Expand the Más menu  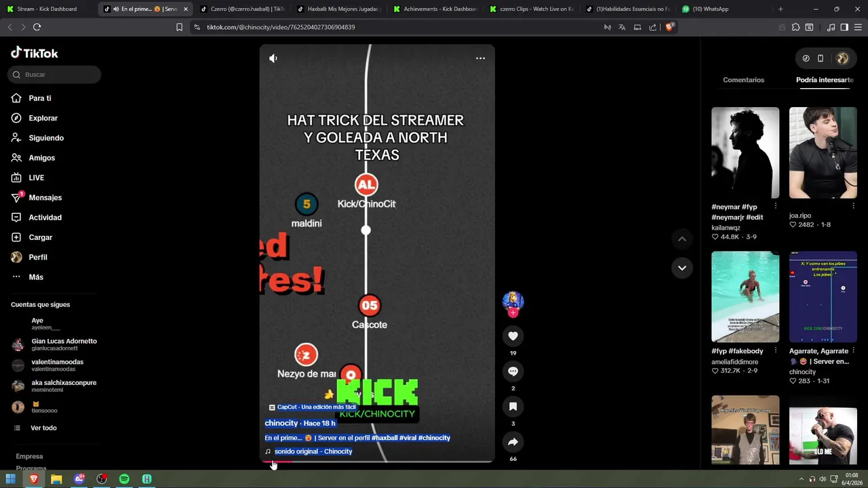(35, 277)
